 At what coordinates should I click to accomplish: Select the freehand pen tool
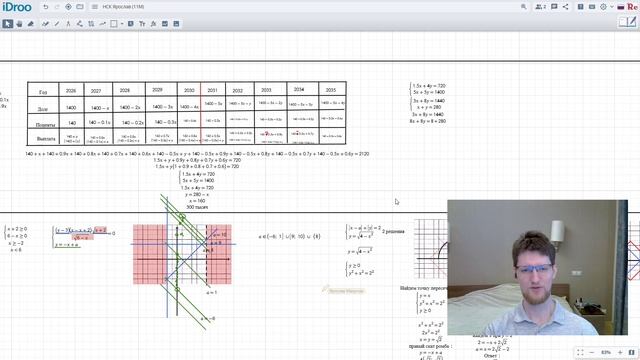[45, 24]
